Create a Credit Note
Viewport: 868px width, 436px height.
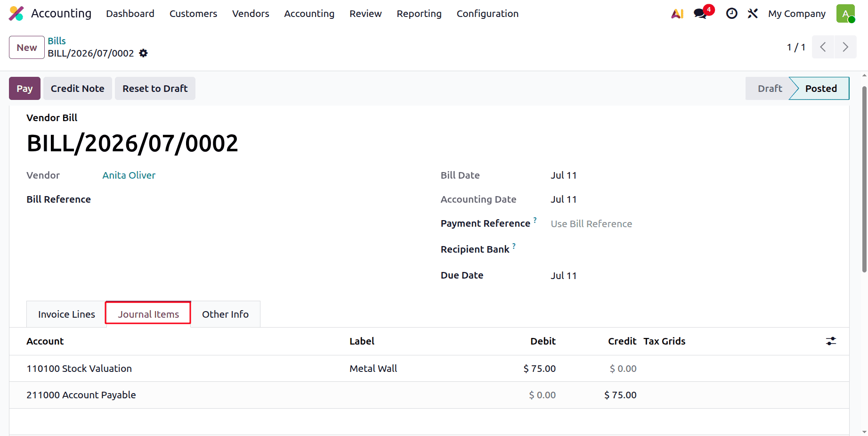(x=78, y=89)
